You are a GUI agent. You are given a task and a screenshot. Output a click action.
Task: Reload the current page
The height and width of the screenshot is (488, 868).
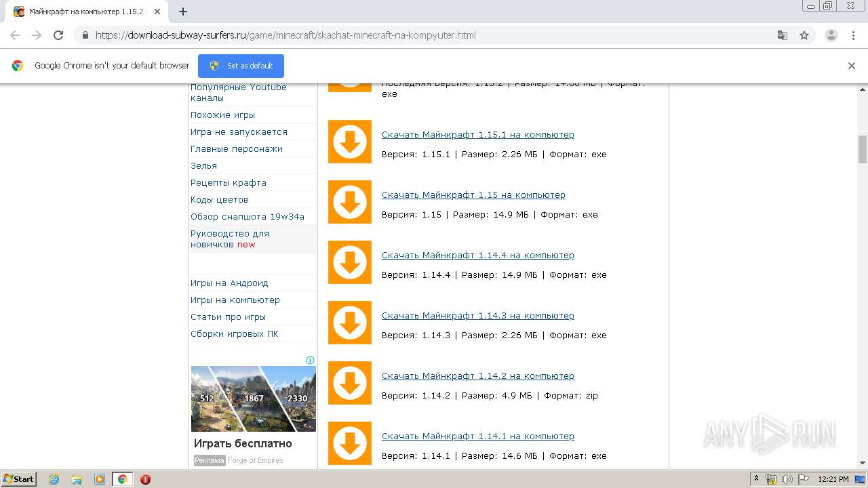tap(58, 35)
